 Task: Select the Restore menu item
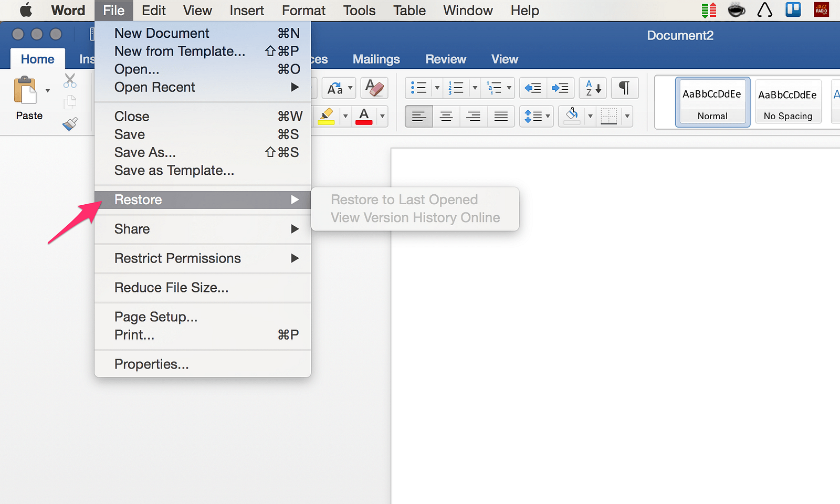click(x=203, y=199)
